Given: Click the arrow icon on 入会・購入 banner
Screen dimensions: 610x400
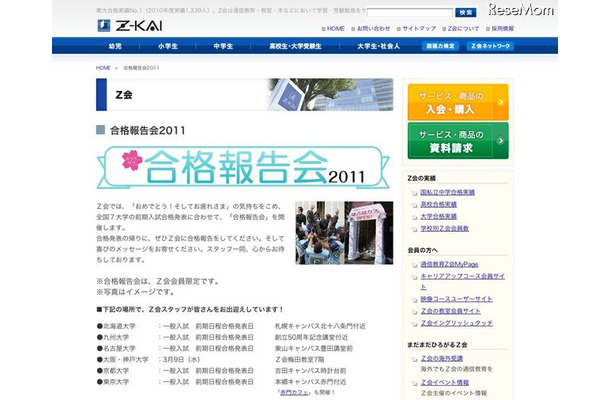Looking at the screenshot, I should (x=500, y=102).
